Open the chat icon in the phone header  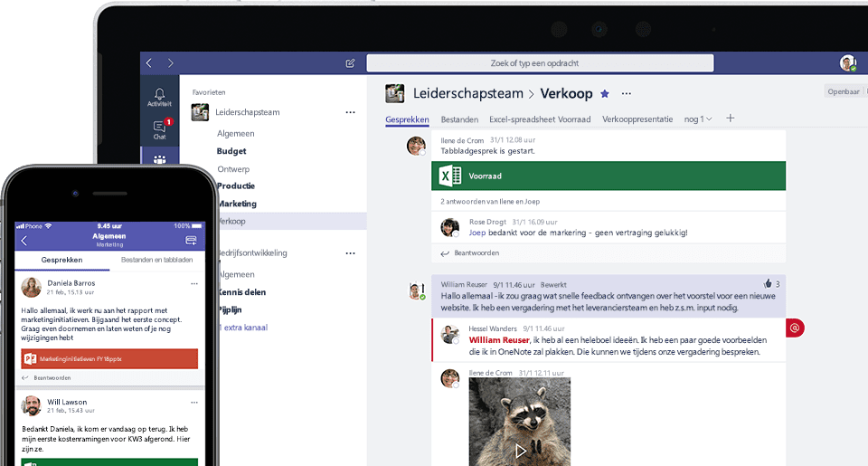click(x=191, y=240)
